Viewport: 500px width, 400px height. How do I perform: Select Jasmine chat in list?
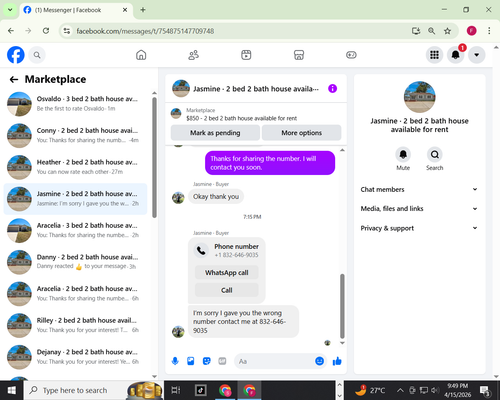tap(75, 199)
